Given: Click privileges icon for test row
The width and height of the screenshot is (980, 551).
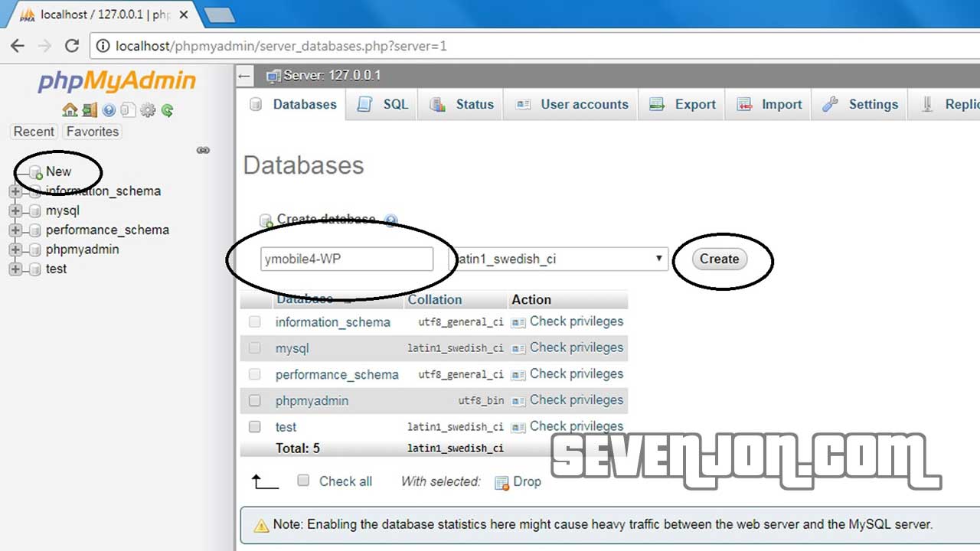Looking at the screenshot, I should point(518,427).
